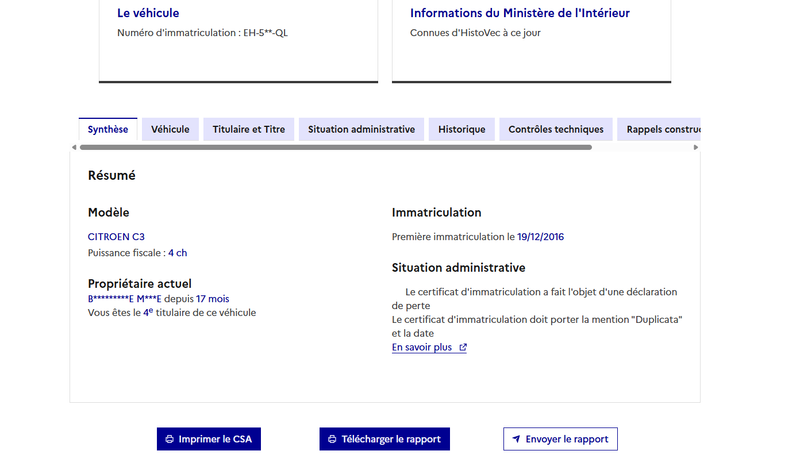Click the owner name B*********E M***E

pyautogui.click(x=124, y=299)
